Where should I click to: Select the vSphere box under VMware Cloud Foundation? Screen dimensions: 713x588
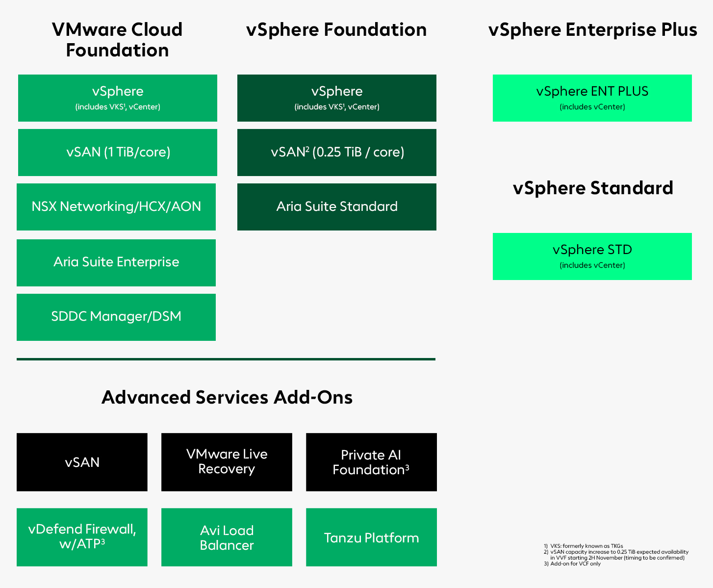pyautogui.click(x=118, y=98)
